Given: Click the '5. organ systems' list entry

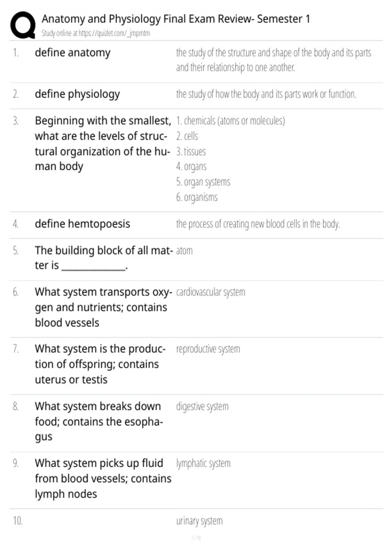Looking at the screenshot, I should (203, 182).
